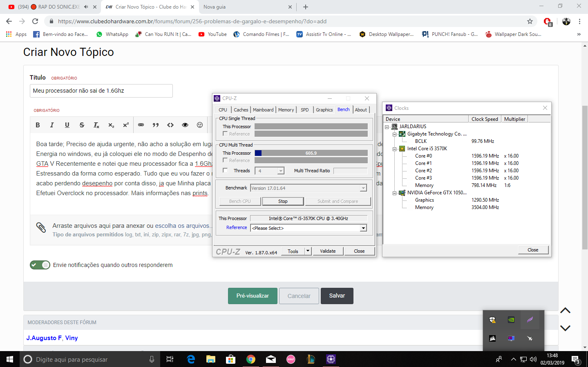Image resolution: width=588 pixels, height=367 pixels.
Task: Open Chrome's three-dot menu
Action: [x=579, y=21]
